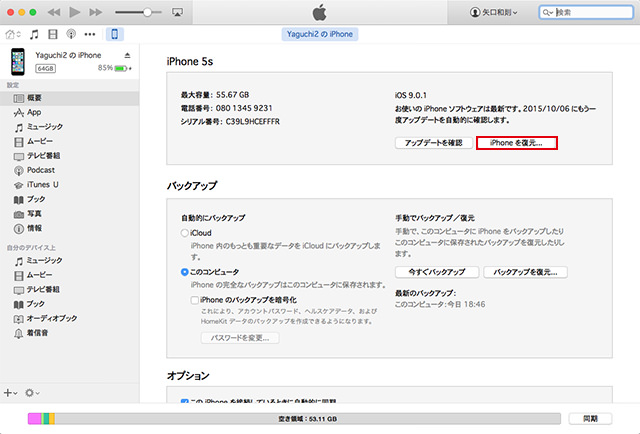Viewport: 640px width, 434px height.
Task: Open 写真 in the sidebar
Action: tap(69, 214)
